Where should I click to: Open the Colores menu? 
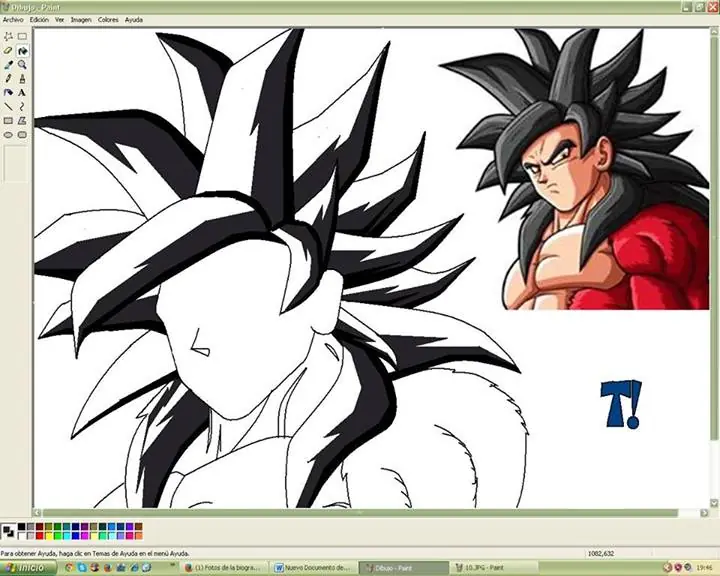pos(108,20)
